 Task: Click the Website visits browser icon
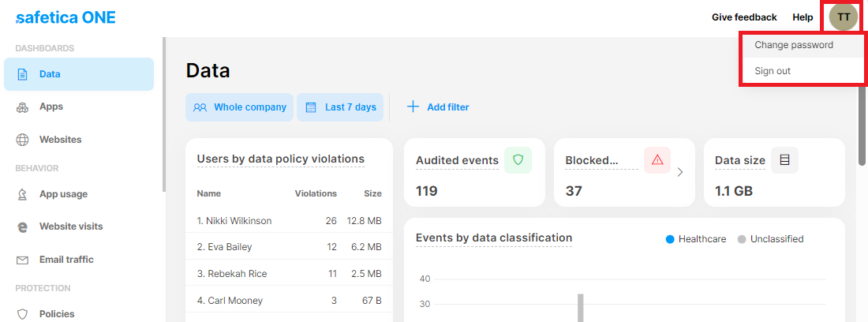click(23, 227)
